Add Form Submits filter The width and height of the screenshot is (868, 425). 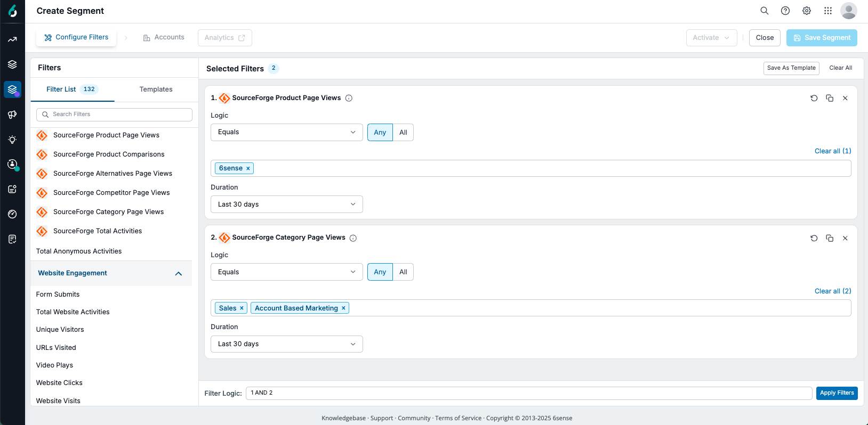58,295
